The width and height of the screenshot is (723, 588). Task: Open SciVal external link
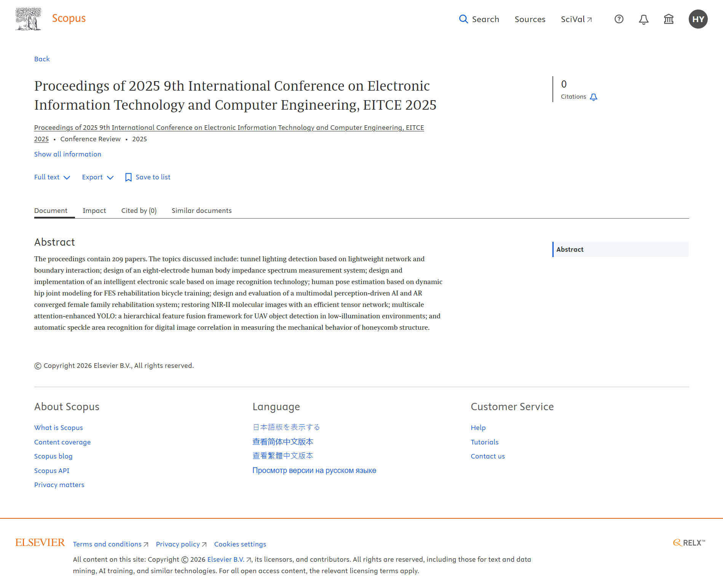576,19
